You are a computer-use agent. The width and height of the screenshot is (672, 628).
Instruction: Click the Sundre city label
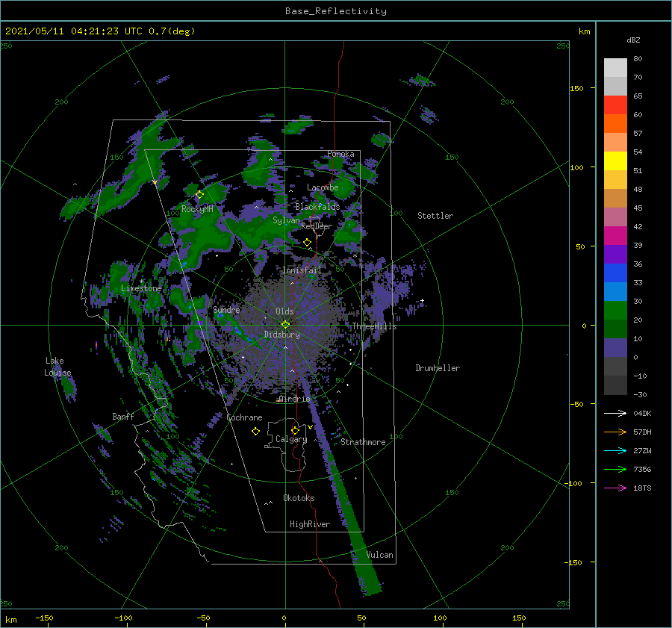[226, 309]
